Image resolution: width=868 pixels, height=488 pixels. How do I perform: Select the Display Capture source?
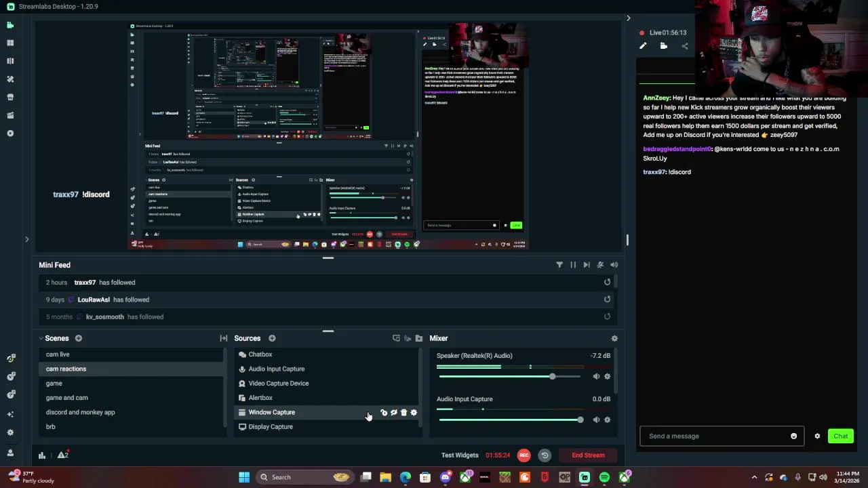327,427
